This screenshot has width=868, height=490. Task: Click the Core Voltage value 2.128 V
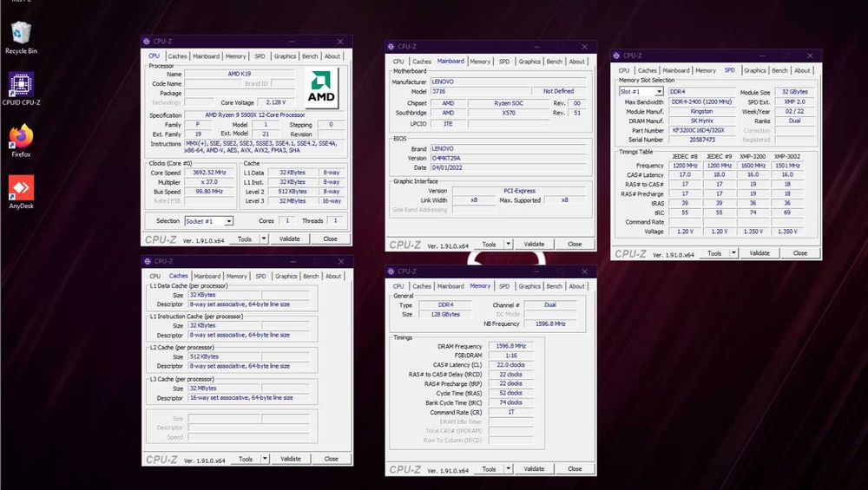[276, 102]
